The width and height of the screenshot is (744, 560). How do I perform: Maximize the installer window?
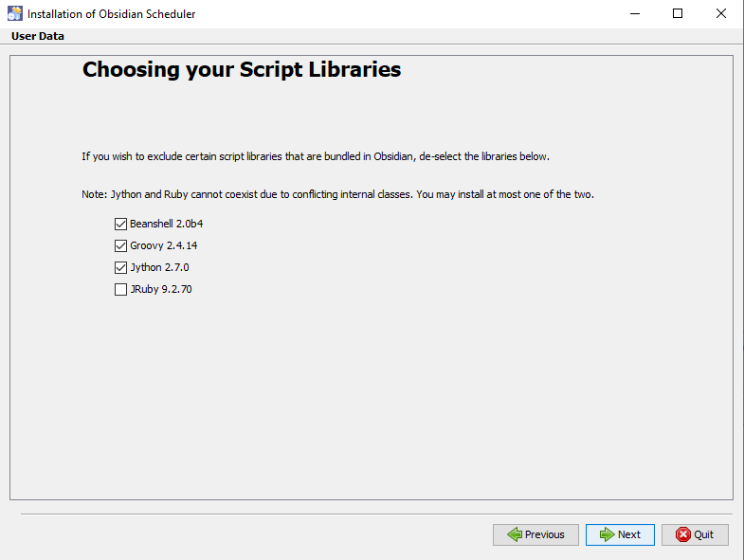(678, 14)
